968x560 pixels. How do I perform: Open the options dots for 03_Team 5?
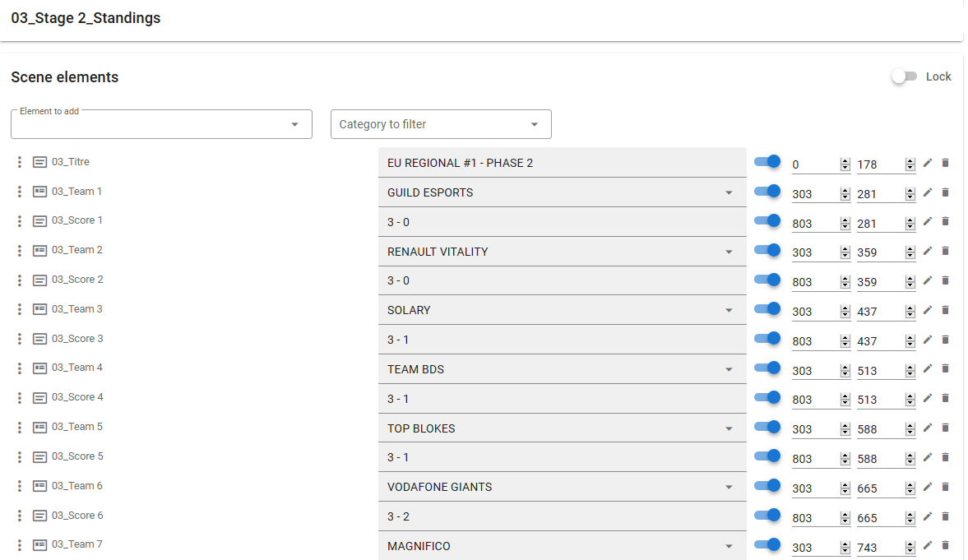pyautogui.click(x=20, y=428)
